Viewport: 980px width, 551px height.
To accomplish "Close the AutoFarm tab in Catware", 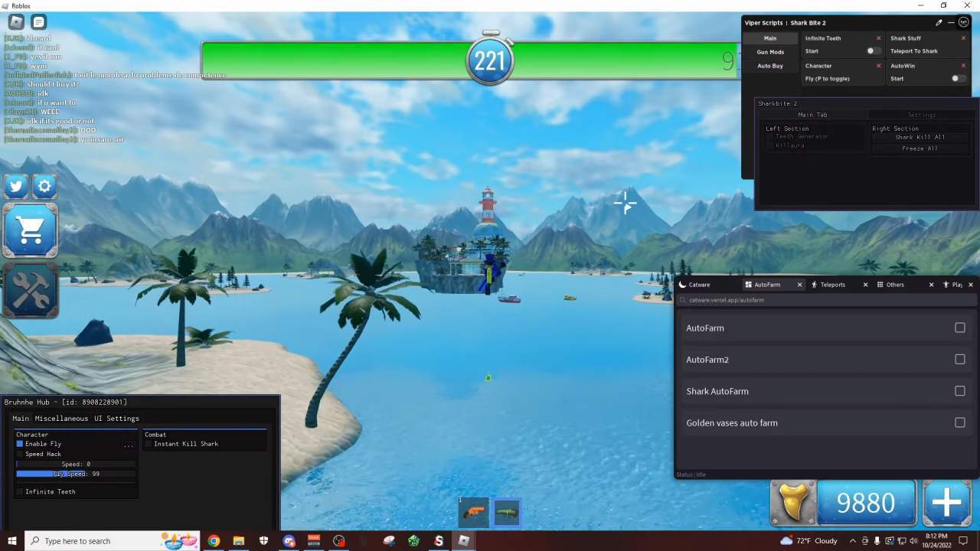I will (x=799, y=285).
